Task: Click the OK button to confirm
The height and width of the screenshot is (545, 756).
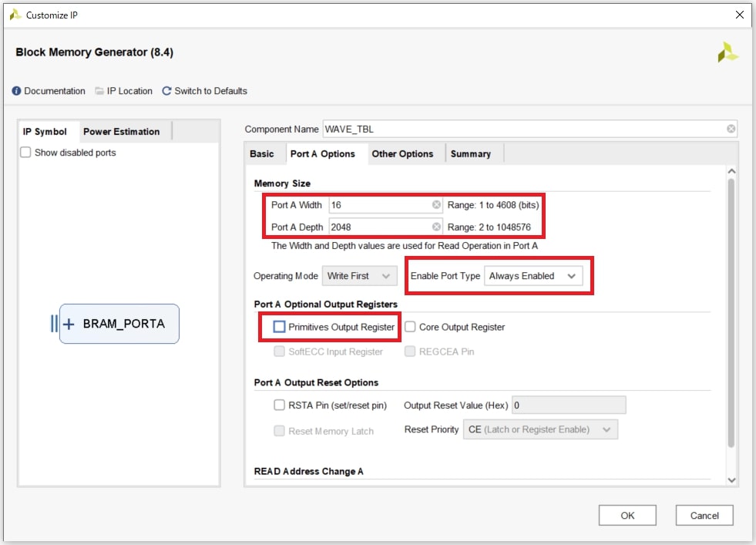Action: click(x=627, y=515)
